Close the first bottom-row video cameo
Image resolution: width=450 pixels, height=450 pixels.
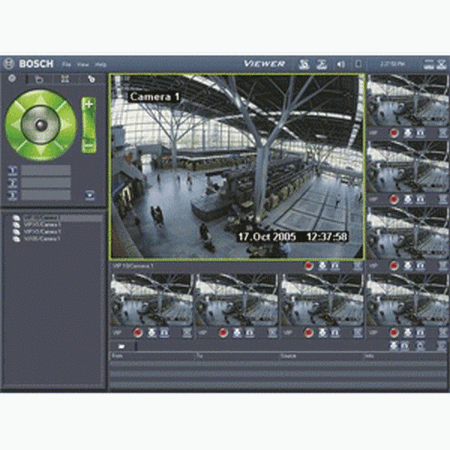pyautogui.click(x=187, y=332)
